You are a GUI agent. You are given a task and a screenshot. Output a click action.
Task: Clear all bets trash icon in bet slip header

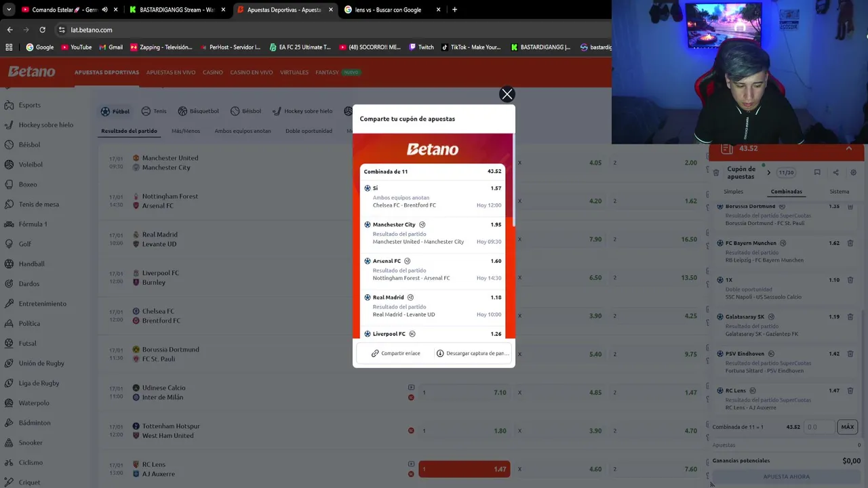pyautogui.click(x=716, y=173)
